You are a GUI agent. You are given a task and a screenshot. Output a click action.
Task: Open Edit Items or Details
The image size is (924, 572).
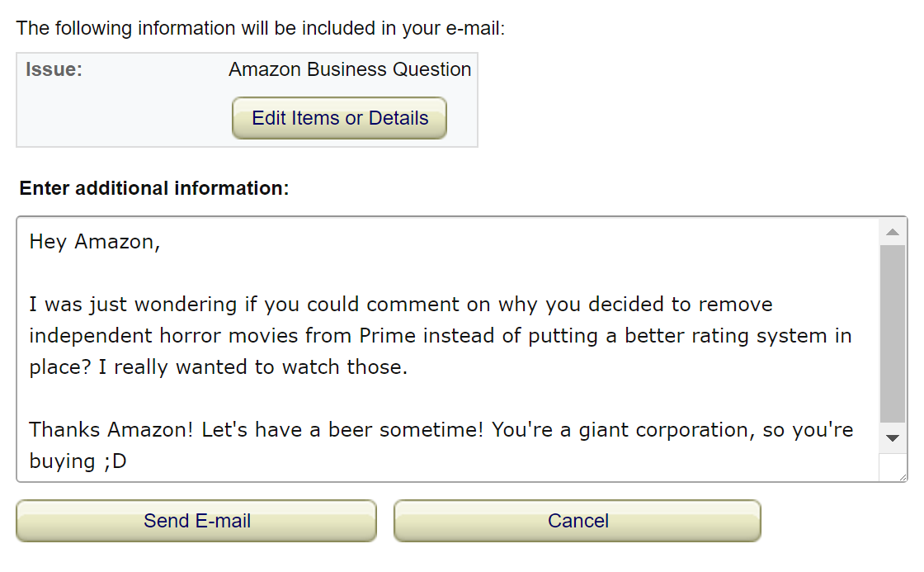pyautogui.click(x=339, y=118)
